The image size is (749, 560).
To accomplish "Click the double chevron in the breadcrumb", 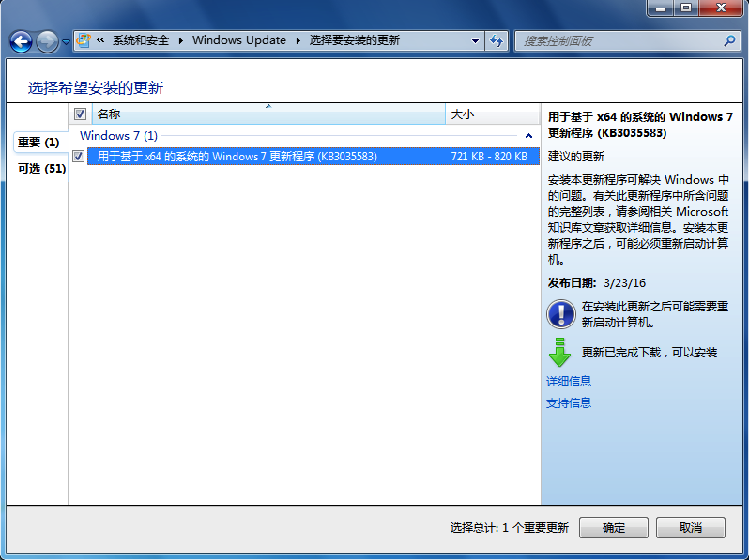I will [100, 40].
